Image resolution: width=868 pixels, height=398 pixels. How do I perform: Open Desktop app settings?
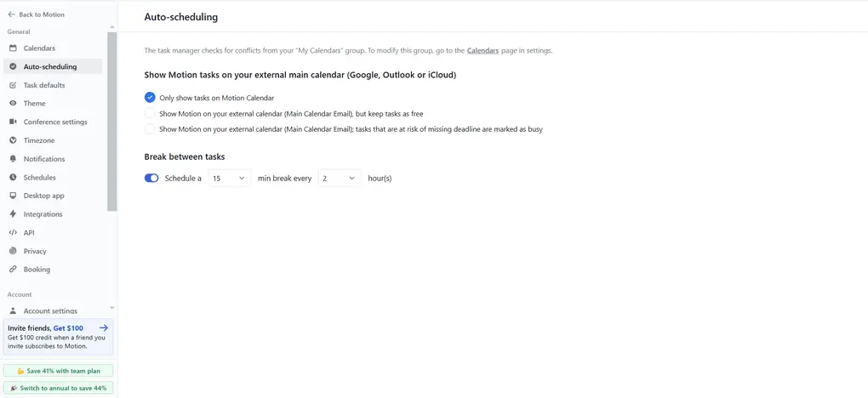pyautogui.click(x=53, y=196)
